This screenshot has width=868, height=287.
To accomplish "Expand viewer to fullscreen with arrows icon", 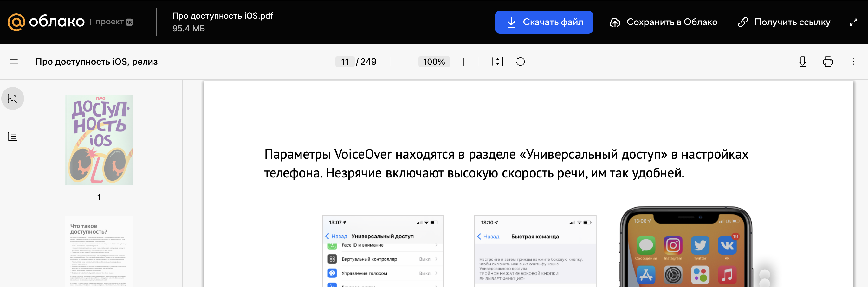I will coord(853,22).
